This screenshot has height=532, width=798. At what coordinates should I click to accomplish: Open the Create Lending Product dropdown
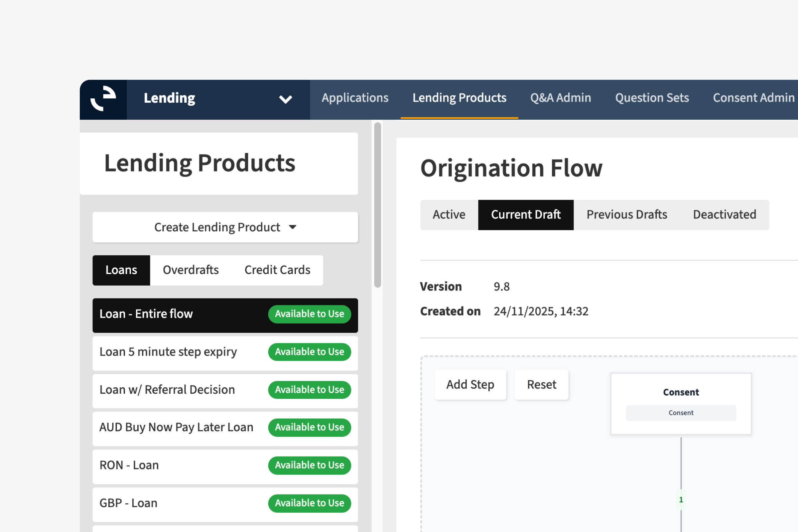[x=225, y=227]
